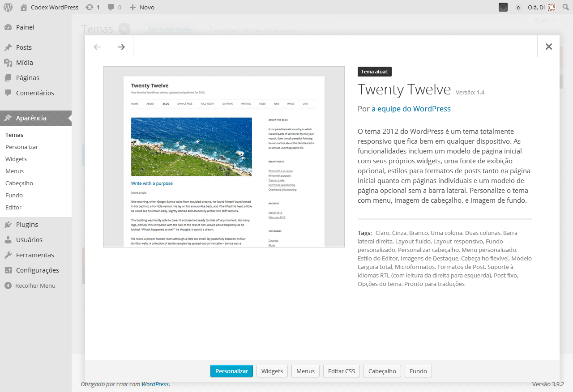Open a equipe do WordPress author link

[411, 109]
